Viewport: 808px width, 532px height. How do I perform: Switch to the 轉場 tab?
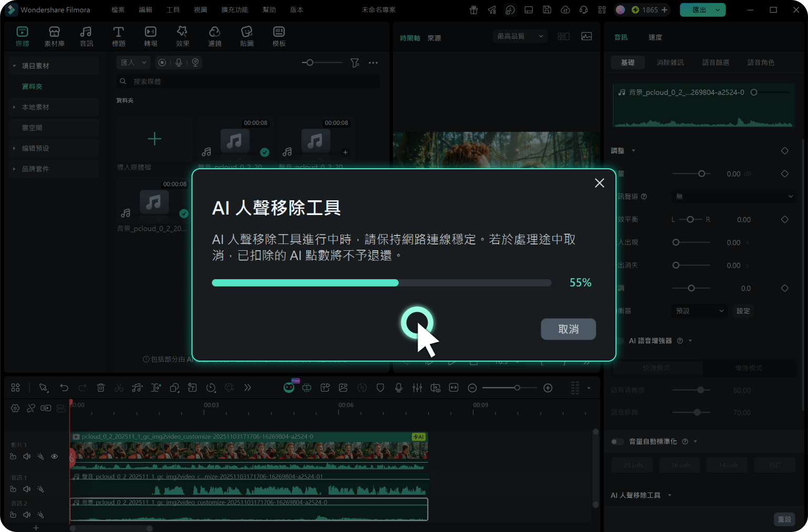coord(150,36)
